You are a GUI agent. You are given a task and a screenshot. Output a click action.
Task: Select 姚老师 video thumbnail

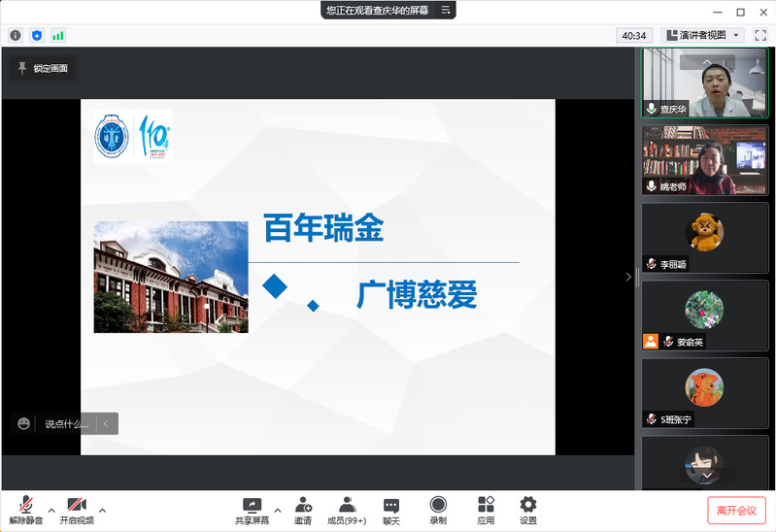point(705,160)
